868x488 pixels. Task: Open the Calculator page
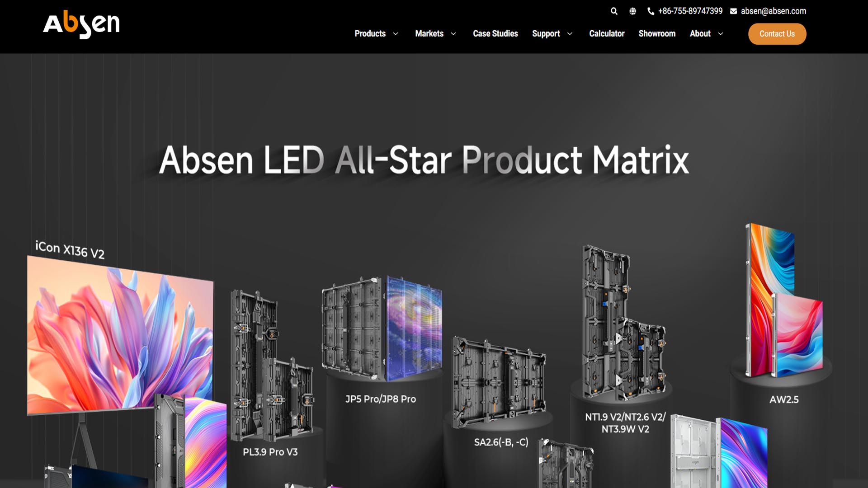[x=607, y=34]
